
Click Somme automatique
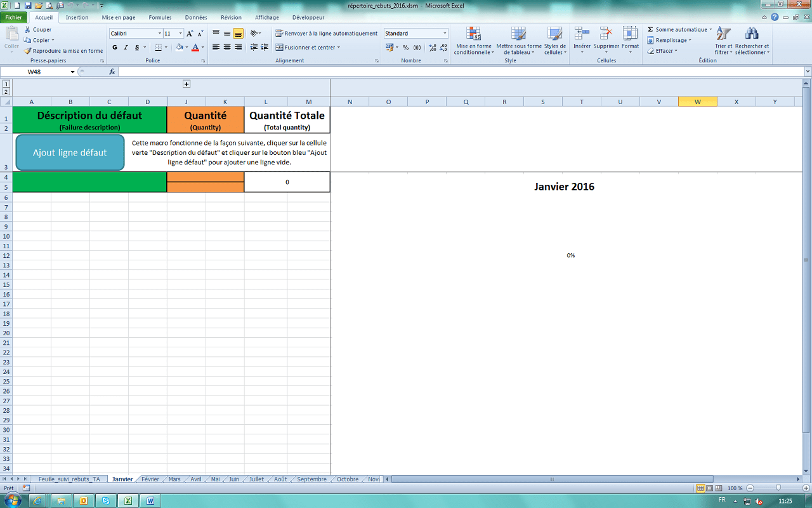point(679,30)
